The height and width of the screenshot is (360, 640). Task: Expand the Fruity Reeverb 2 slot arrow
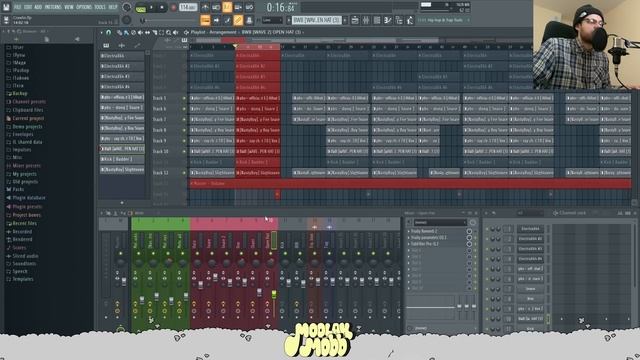coord(409,231)
